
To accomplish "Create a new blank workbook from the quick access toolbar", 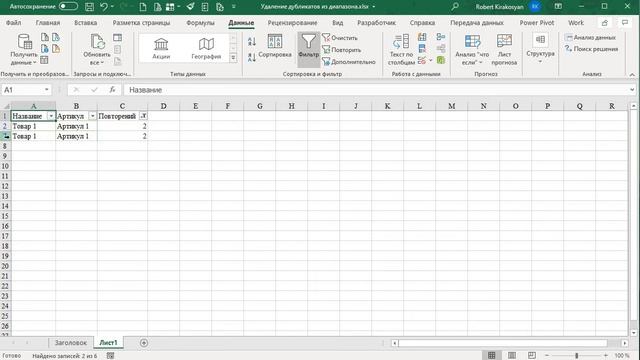I will coord(143,7).
